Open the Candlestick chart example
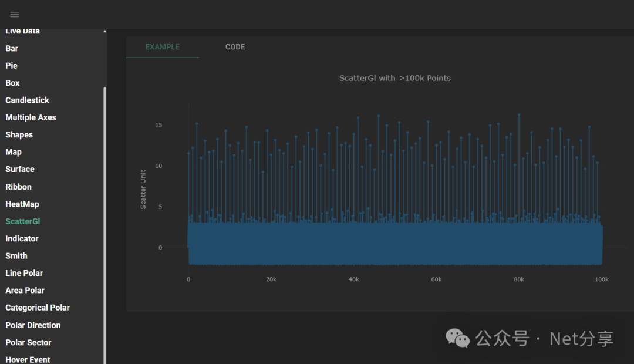The width and height of the screenshot is (634, 364). point(27,100)
